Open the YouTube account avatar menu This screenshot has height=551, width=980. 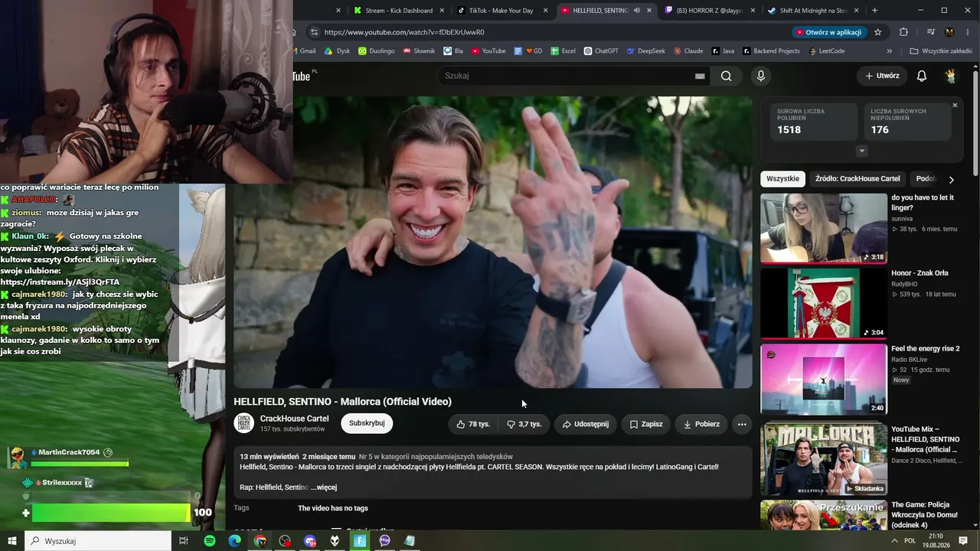tap(950, 76)
